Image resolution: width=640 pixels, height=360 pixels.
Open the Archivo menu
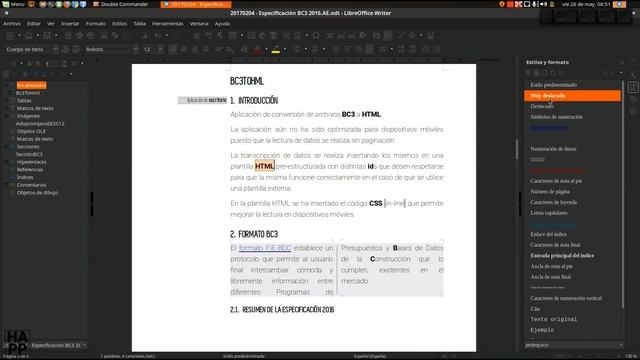pos(12,24)
